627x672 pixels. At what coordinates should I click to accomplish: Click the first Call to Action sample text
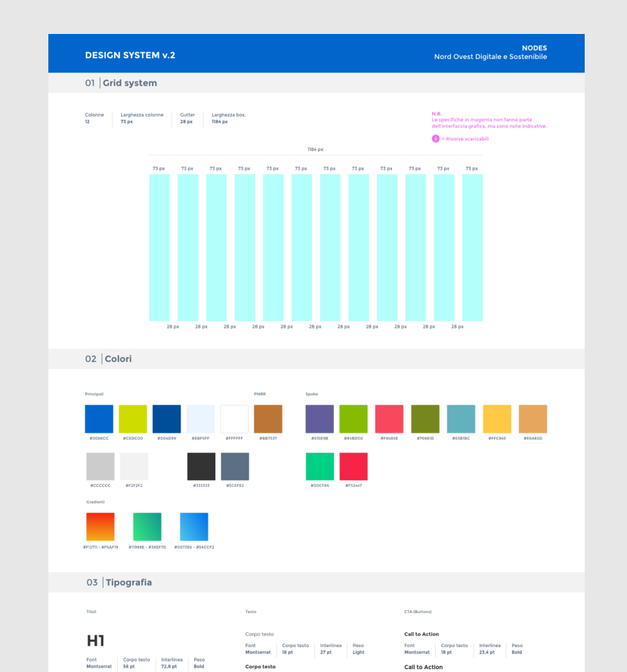point(422,634)
